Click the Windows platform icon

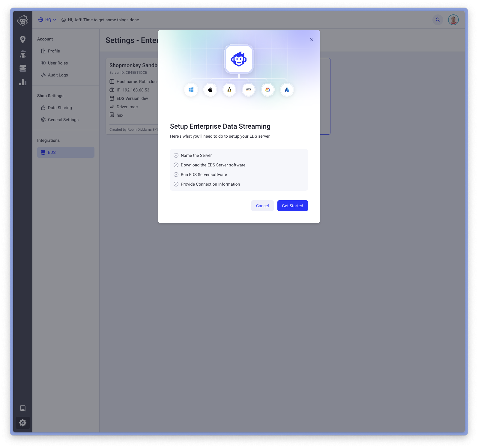[191, 90]
